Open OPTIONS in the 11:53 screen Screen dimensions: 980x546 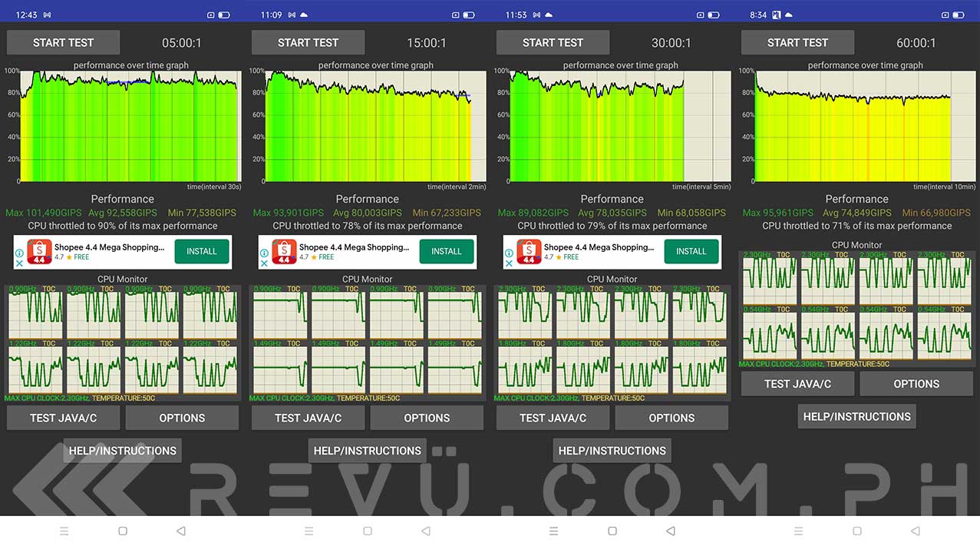pos(671,418)
